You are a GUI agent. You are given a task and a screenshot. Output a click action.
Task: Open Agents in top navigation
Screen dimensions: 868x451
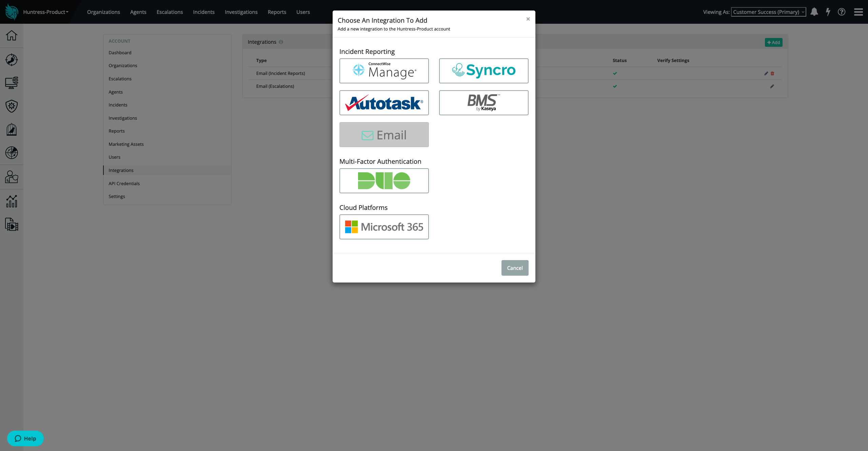coord(138,12)
